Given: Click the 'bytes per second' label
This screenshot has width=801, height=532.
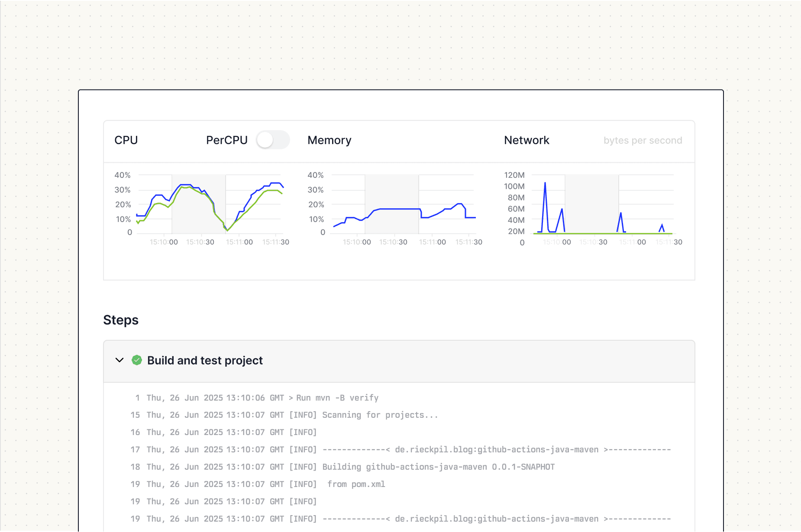Looking at the screenshot, I should (643, 140).
